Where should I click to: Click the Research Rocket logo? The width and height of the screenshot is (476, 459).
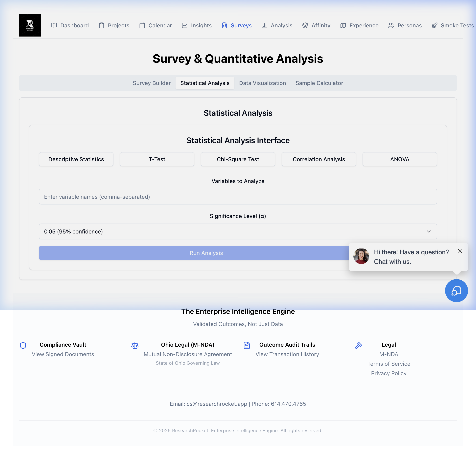(30, 25)
